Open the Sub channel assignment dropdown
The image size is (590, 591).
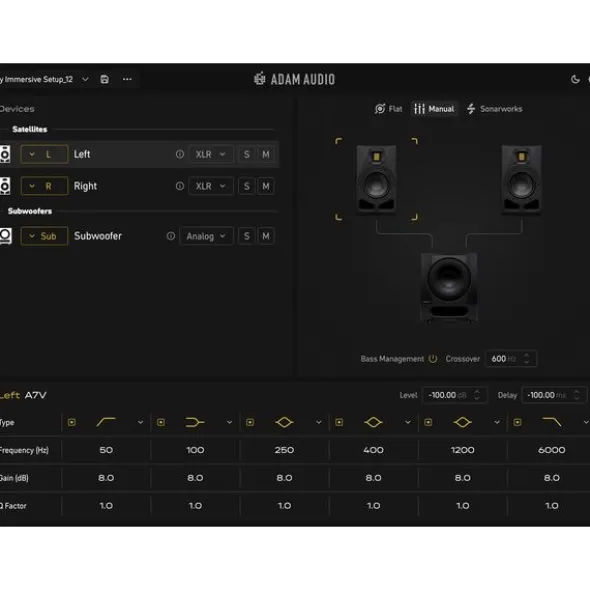[x=44, y=236]
